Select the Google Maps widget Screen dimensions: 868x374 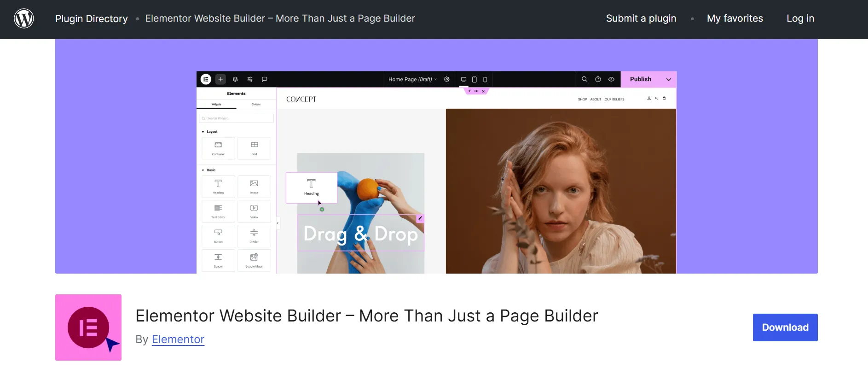[x=254, y=261]
